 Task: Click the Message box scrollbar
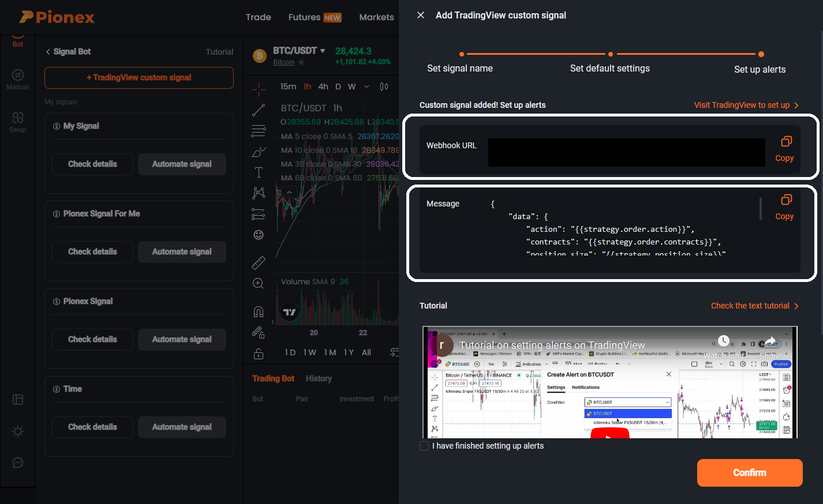[x=761, y=209]
